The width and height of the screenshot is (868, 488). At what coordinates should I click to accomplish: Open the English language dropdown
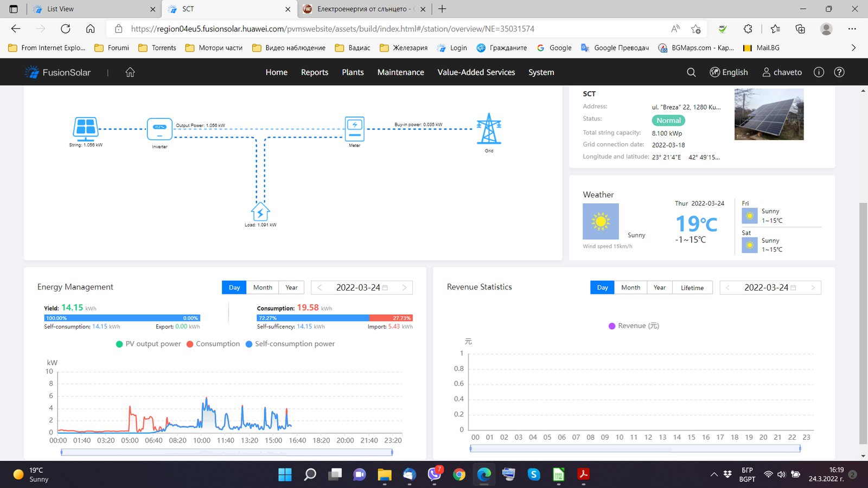tap(729, 72)
